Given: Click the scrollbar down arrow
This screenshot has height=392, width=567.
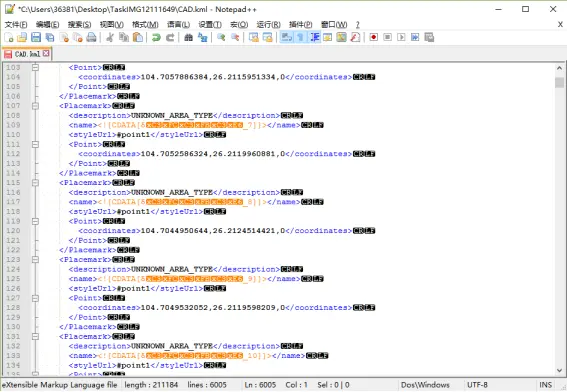Looking at the screenshot, I should pyautogui.click(x=559, y=370).
